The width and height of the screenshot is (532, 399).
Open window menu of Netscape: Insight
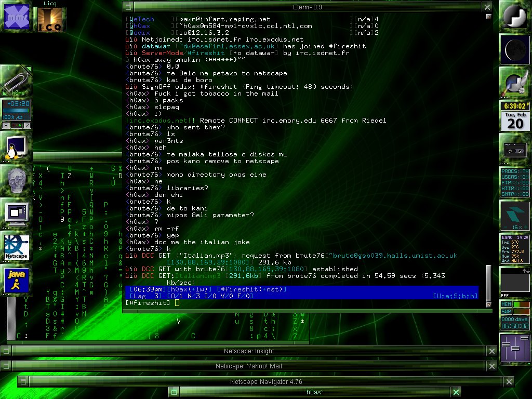click(6, 351)
